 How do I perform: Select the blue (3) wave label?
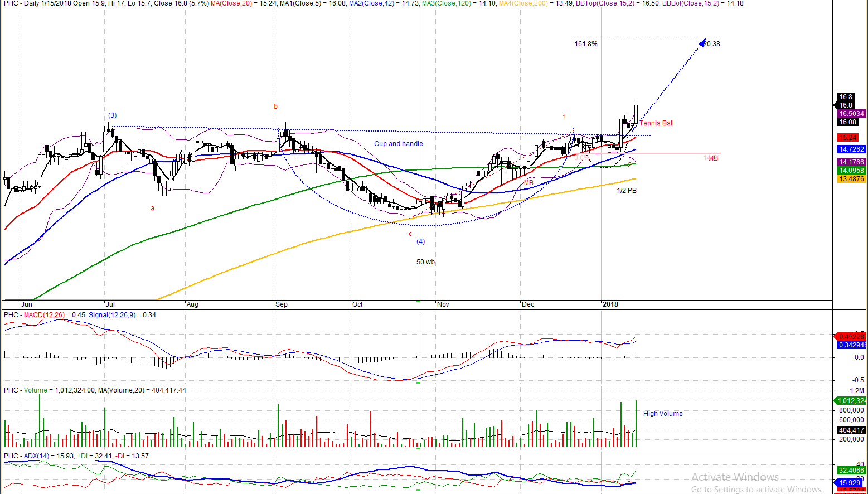point(113,115)
